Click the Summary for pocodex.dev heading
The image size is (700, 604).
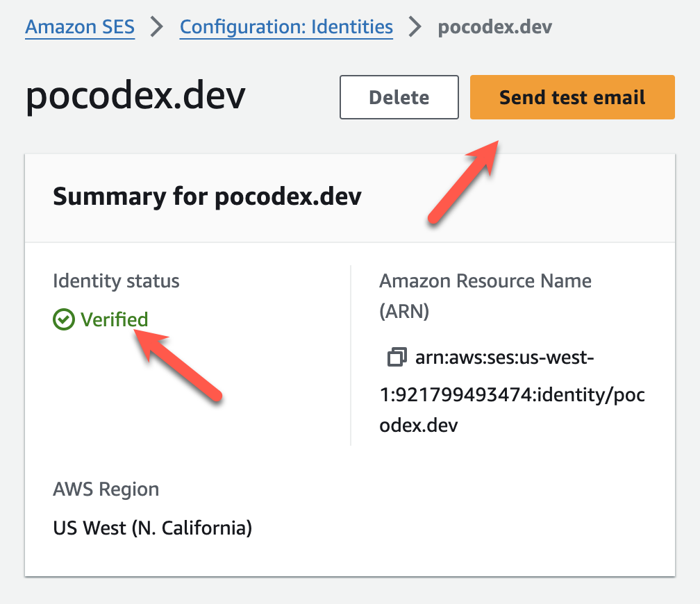click(207, 197)
